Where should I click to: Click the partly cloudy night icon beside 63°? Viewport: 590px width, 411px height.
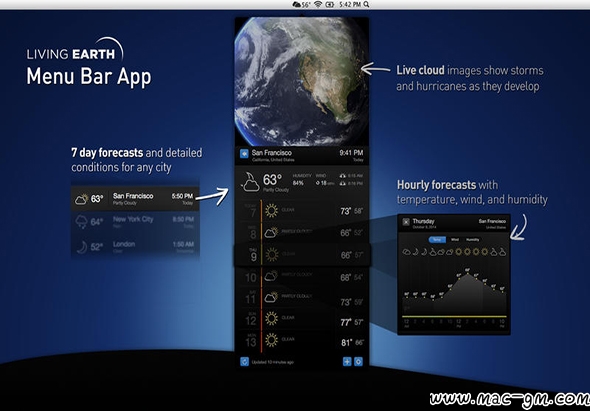click(x=249, y=182)
